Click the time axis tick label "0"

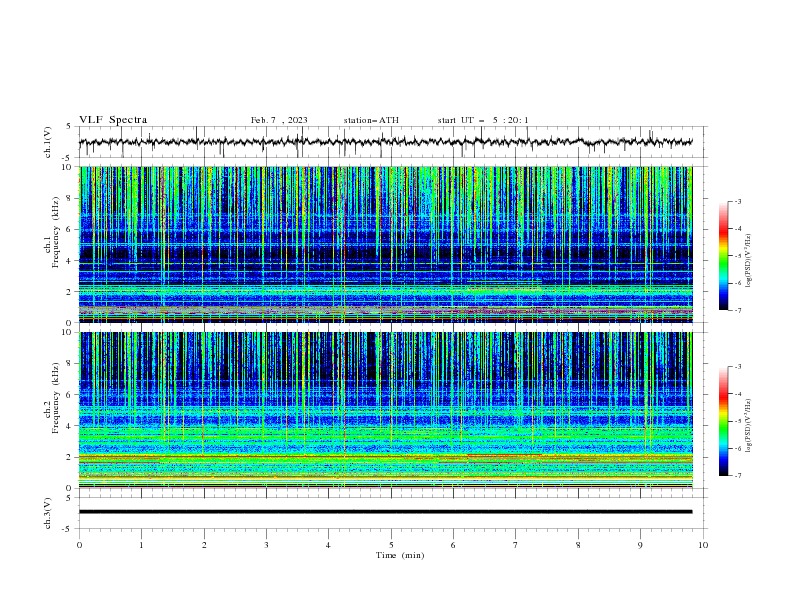79,545
